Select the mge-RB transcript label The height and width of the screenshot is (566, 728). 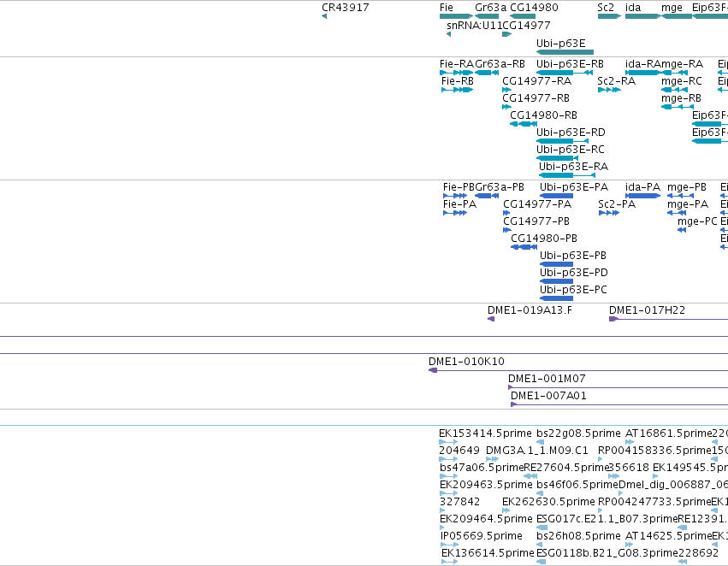point(681,98)
